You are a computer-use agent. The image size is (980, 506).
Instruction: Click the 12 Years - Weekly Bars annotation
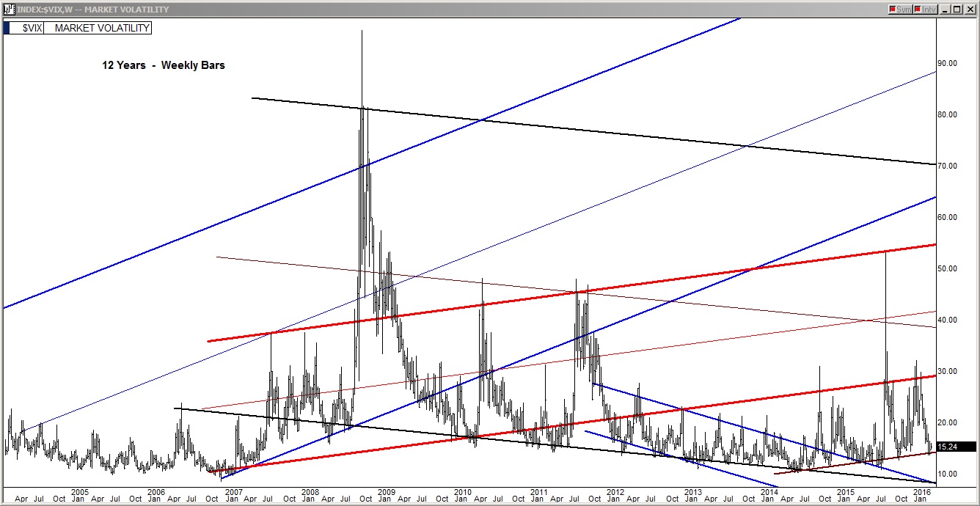tap(162, 65)
